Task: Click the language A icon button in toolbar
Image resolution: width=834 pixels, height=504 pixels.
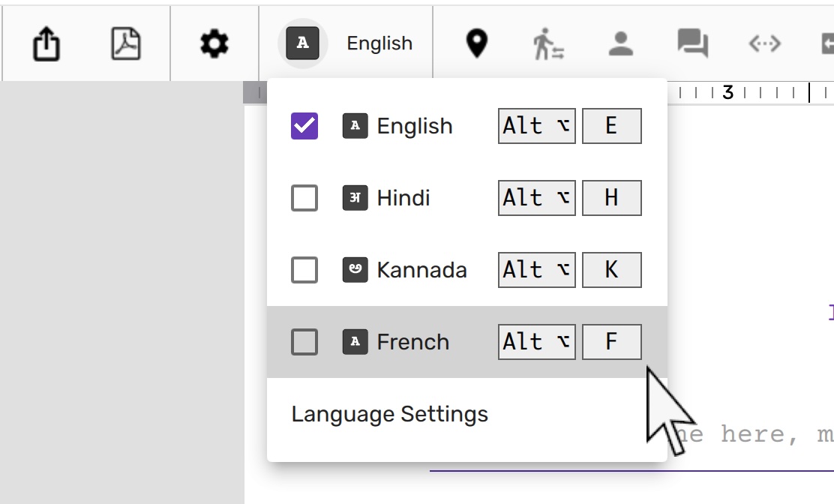Action: pyautogui.click(x=302, y=43)
